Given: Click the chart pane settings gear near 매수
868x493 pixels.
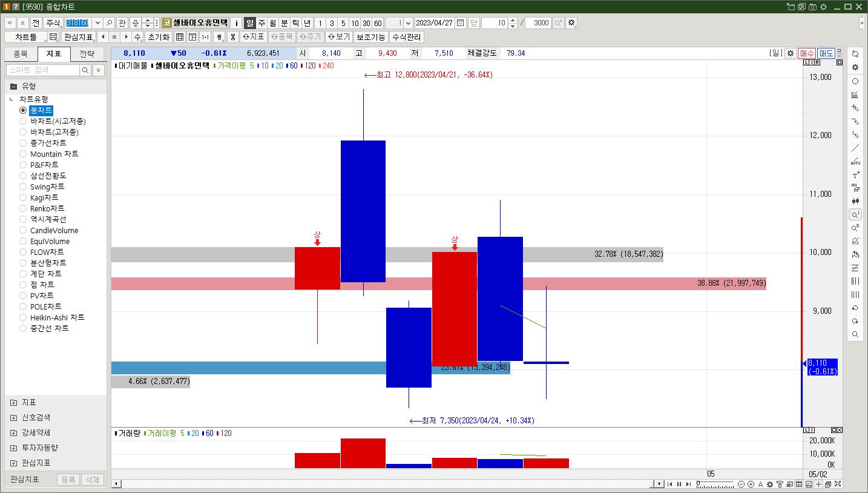Looking at the screenshot, I should [790, 53].
